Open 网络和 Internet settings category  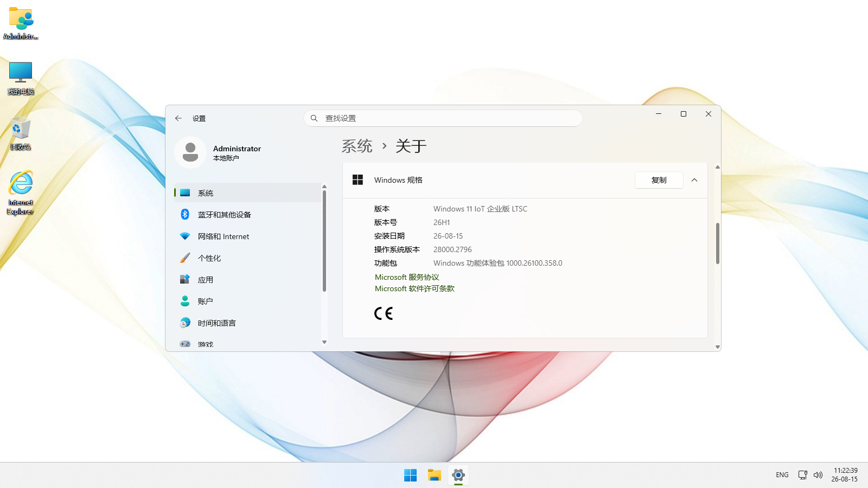tap(248, 236)
